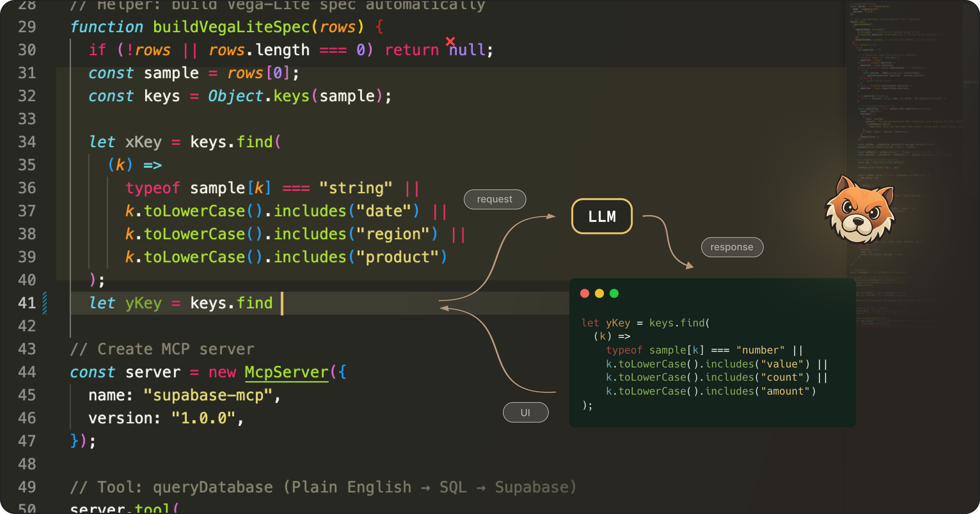
Task: Click "number" in the suggestion panel
Action: click(x=760, y=350)
